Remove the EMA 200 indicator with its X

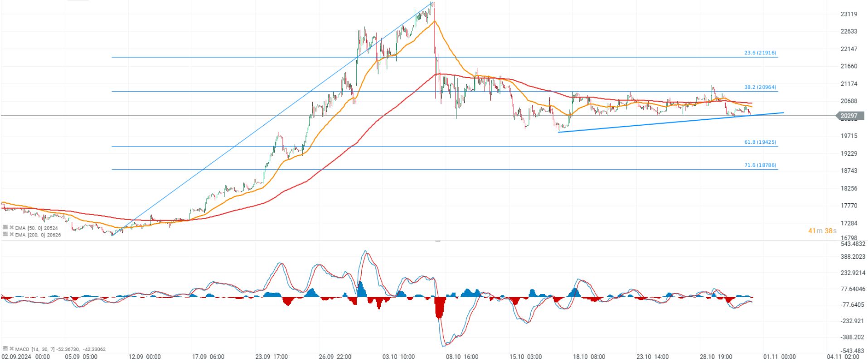tap(11, 234)
